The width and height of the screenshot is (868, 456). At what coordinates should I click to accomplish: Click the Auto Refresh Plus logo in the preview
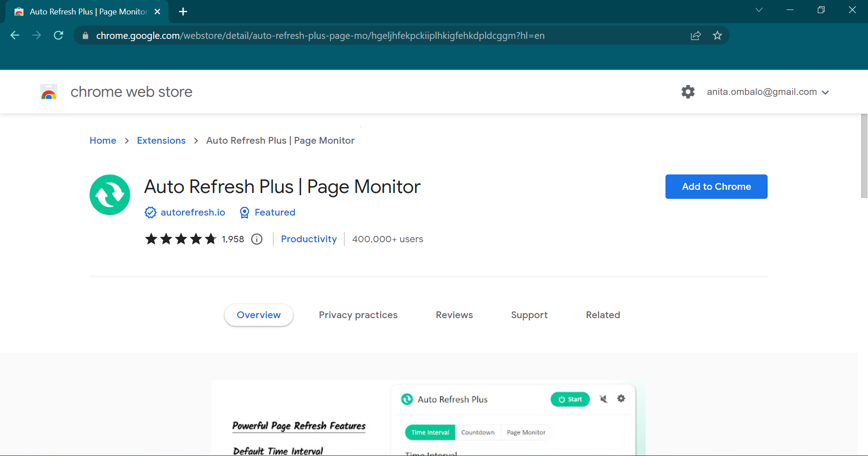407,399
